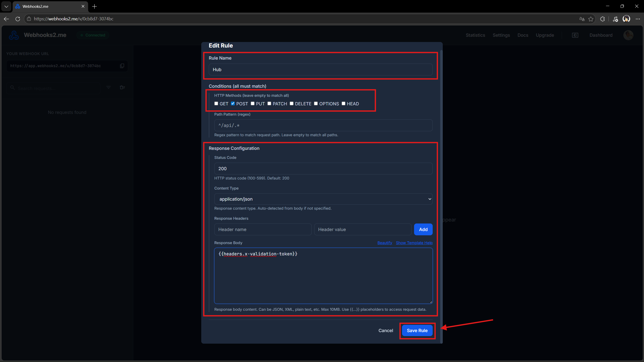644x362 pixels.
Task: Open the Docs menu item
Action: [523, 35]
